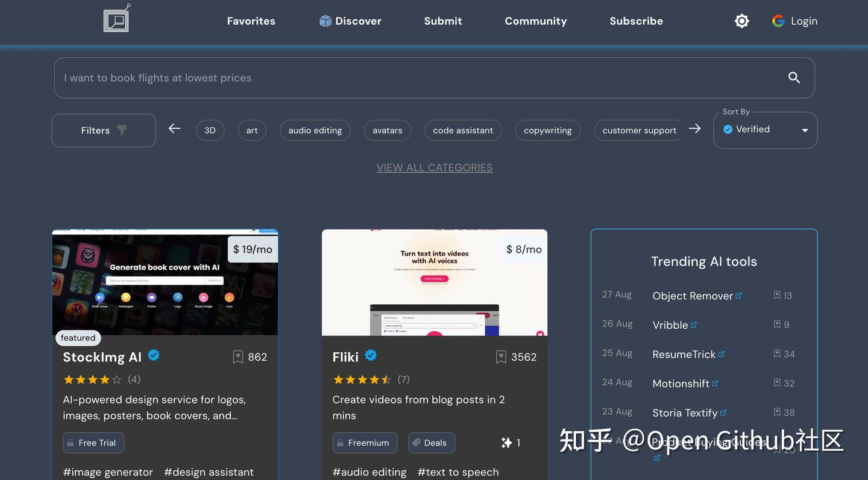Bookmark the StockImg AI tool
868x480 pixels.
pos(238,357)
